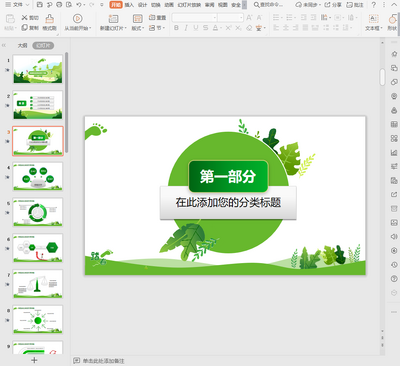The image size is (400, 366).
Task: Open the File menu dropdown arrow
Action: [x=27, y=5]
